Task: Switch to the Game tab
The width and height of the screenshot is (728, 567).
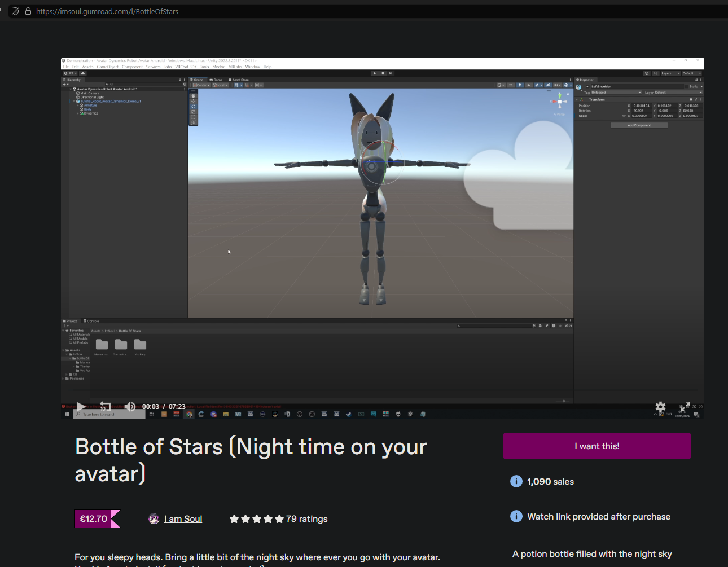Action: [216, 80]
